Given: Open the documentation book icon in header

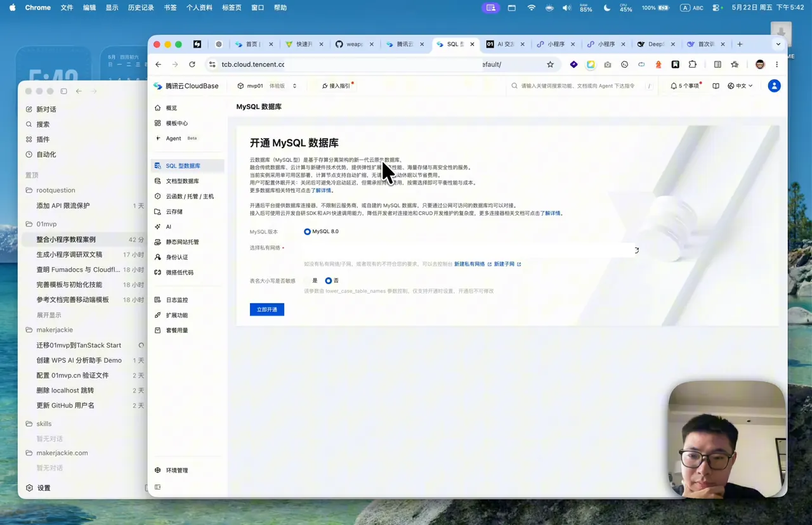Looking at the screenshot, I should click(716, 86).
